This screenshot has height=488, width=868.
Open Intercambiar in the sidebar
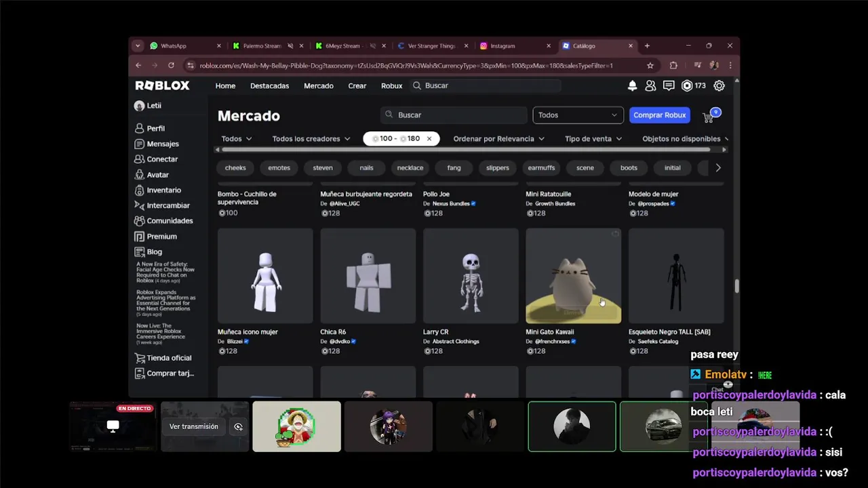click(x=168, y=205)
